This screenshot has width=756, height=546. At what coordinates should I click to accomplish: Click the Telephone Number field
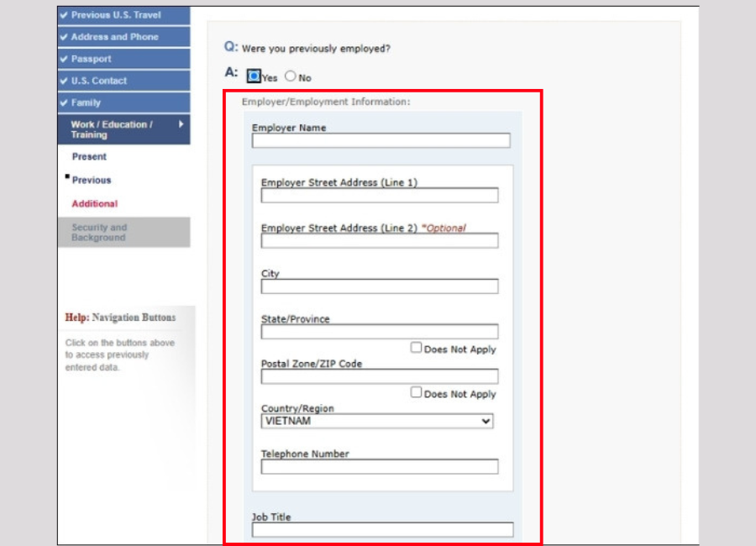tap(380, 466)
